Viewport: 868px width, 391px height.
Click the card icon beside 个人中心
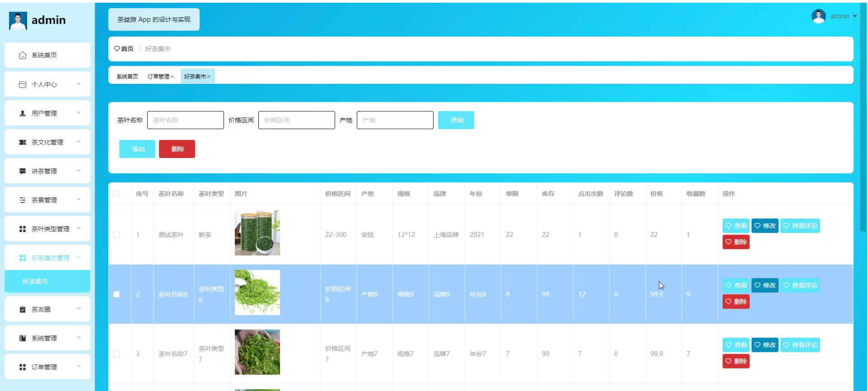click(x=23, y=84)
